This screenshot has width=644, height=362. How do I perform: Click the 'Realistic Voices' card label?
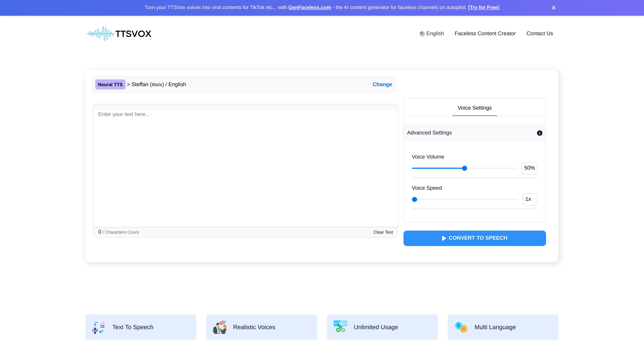coord(254,327)
